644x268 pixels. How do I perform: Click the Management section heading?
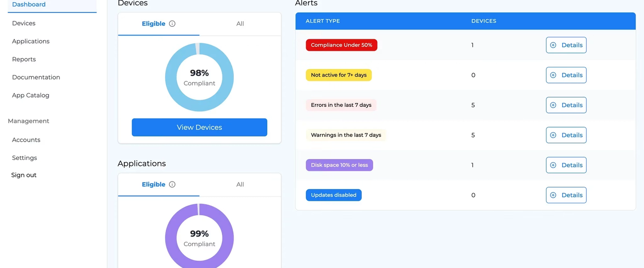click(29, 121)
